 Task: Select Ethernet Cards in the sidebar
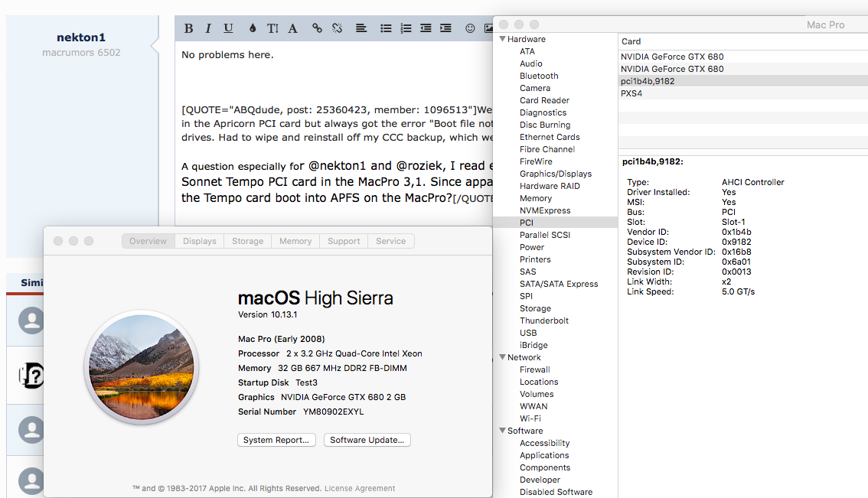coord(550,137)
